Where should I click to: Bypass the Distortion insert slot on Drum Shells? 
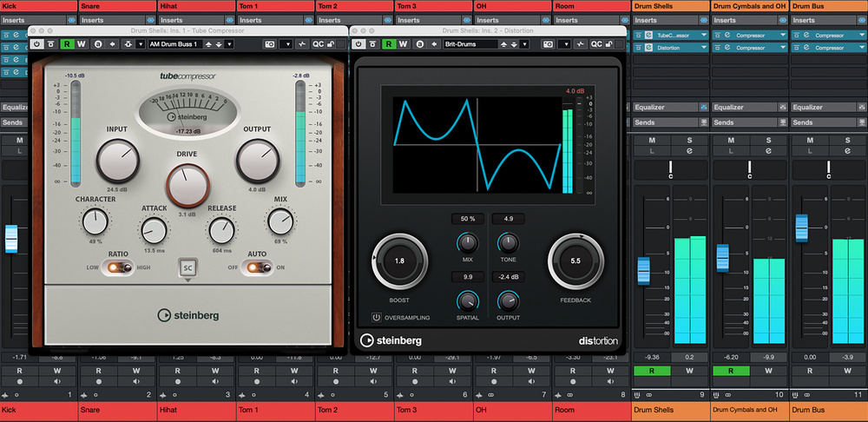point(639,48)
